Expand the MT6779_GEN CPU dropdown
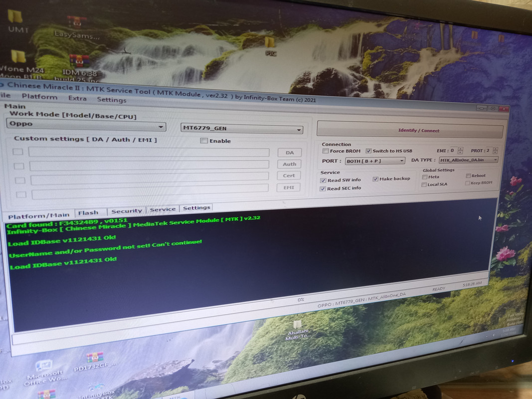Viewport: 532px width, 399px height. 242,129
